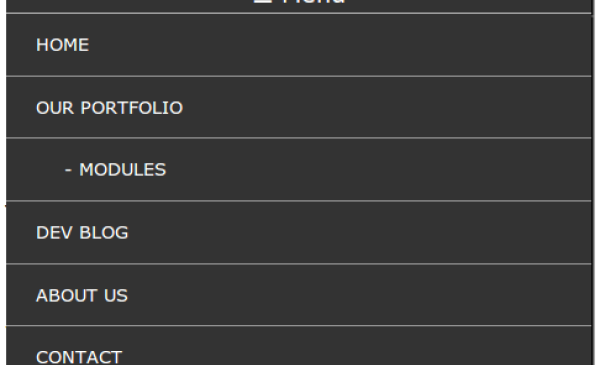Click blank space in OUR PORTFOLIO row

(x=383, y=108)
